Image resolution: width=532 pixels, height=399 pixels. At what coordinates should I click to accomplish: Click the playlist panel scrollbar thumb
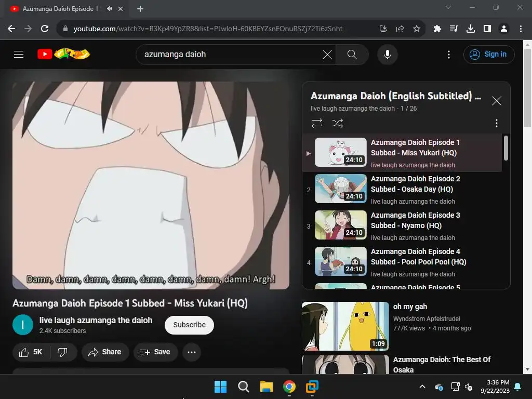coord(506,148)
